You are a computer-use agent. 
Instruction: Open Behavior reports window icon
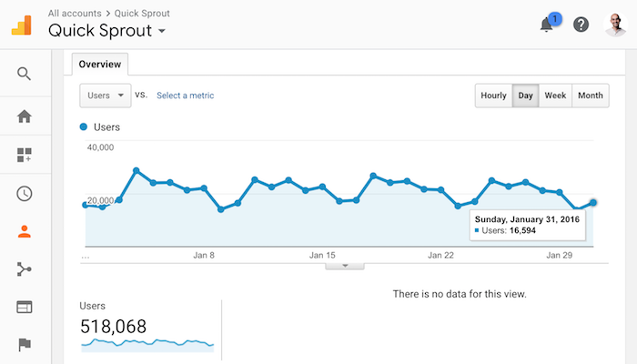coord(25,308)
